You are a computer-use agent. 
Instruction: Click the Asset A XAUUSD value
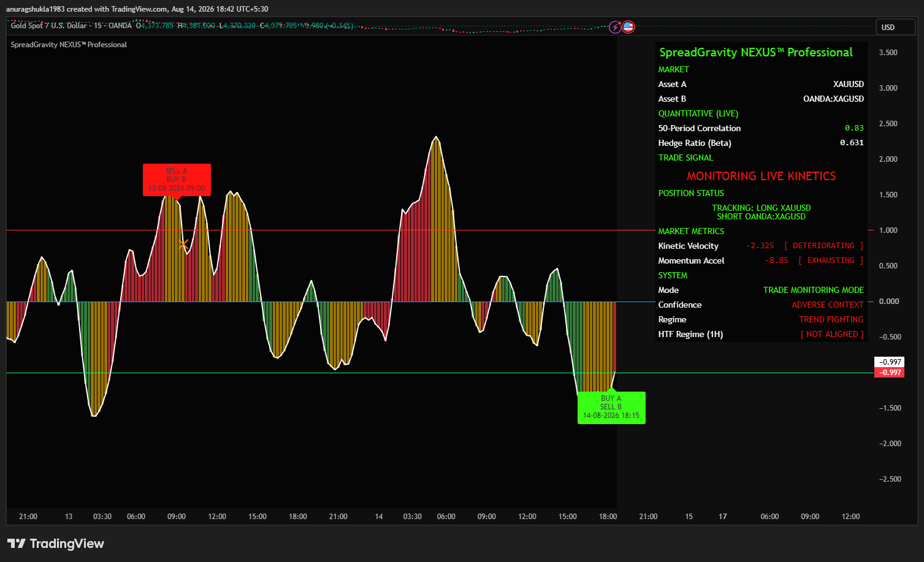849,84
